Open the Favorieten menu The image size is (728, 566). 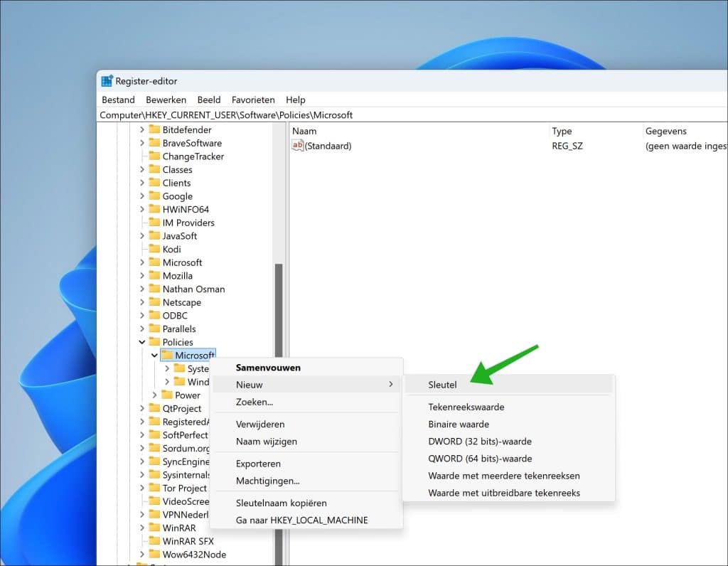(x=253, y=100)
